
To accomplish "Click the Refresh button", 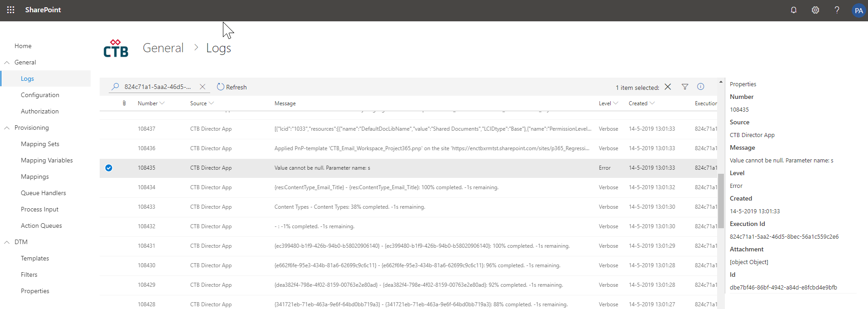I will [231, 87].
